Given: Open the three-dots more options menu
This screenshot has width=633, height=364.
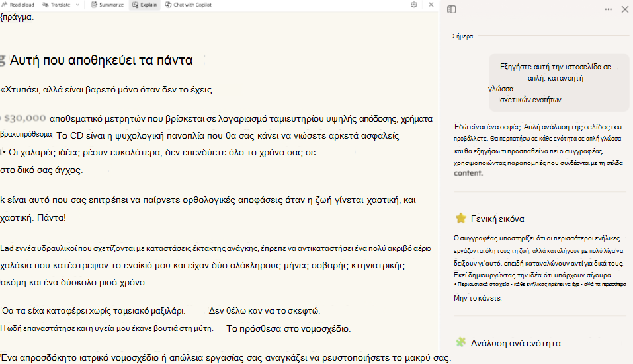Looking at the screenshot, I should pos(608,9).
